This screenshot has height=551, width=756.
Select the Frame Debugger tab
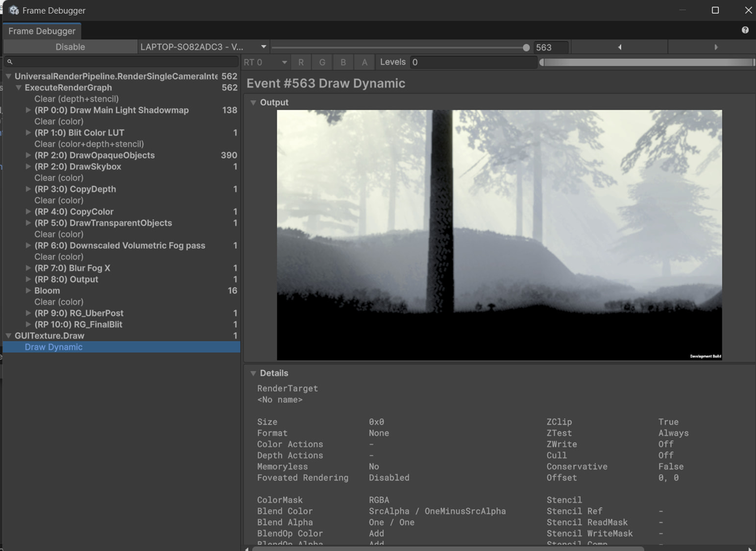point(42,31)
